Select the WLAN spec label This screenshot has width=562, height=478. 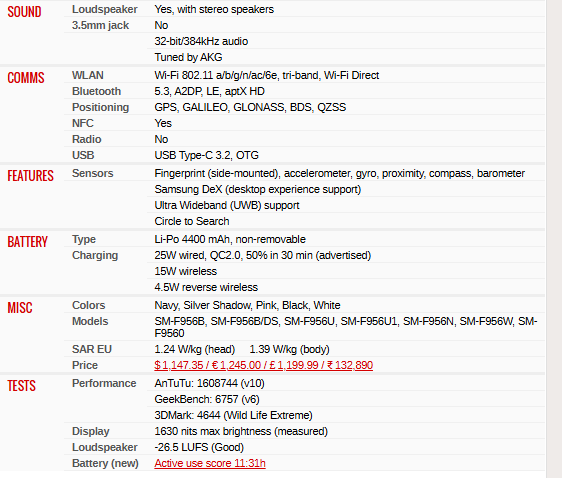(88, 75)
